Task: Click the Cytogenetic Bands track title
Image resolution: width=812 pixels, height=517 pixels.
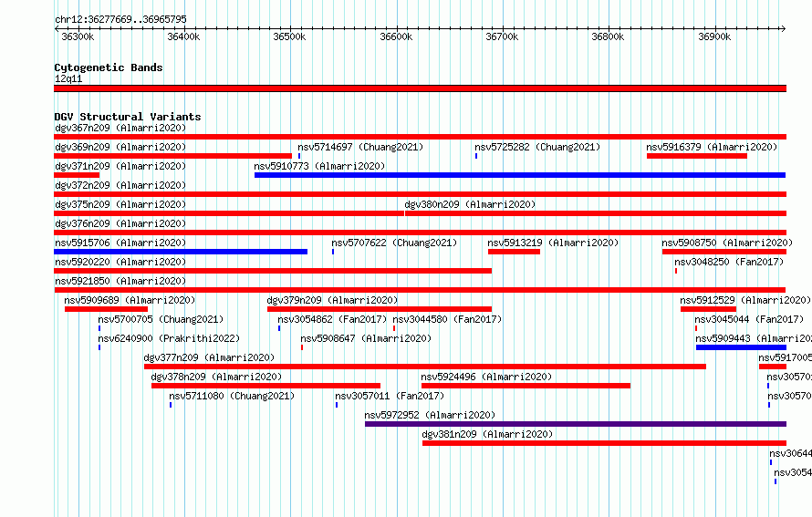Action: [x=109, y=67]
